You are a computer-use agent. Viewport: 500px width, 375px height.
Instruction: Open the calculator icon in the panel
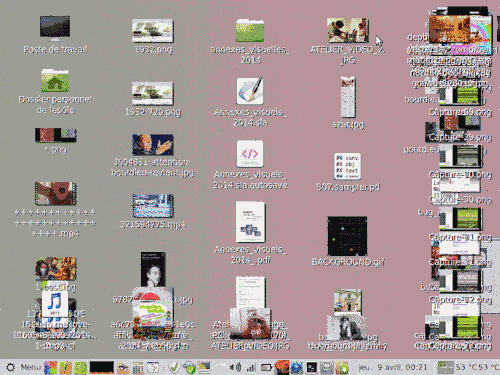138,368
